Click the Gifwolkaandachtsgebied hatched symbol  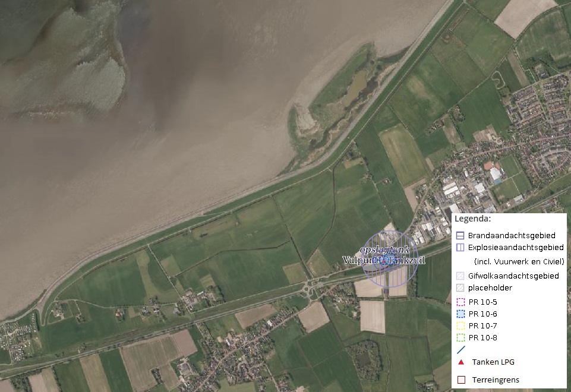(x=460, y=276)
